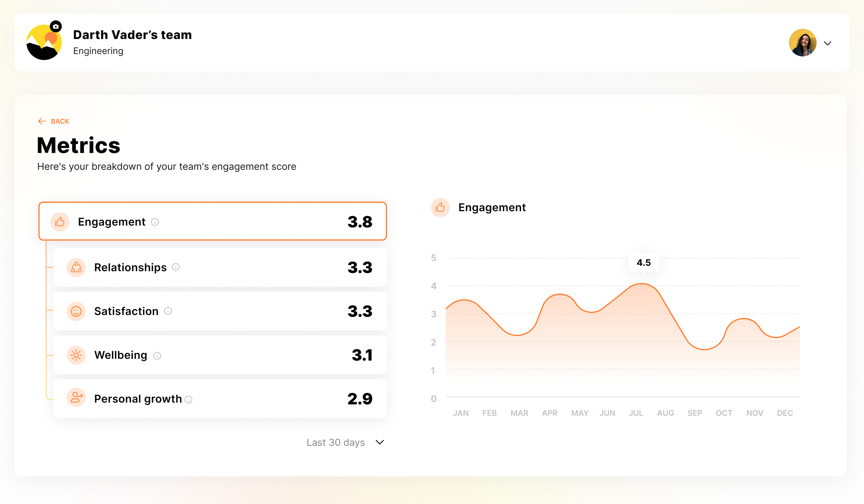Click the thumbs-up icon in chart header

pyautogui.click(x=440, y=207)
